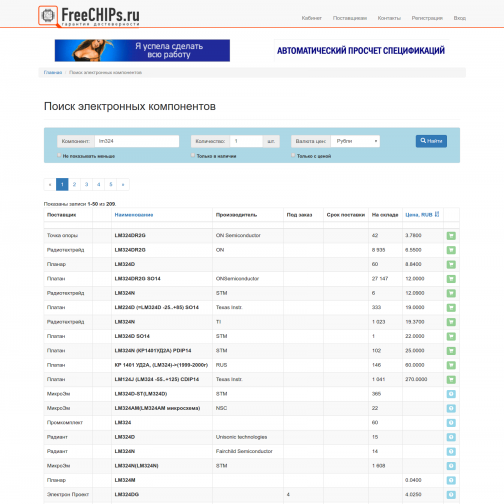Viewport: 504px width, 504px height.
Task: Click blue request icon for the LM324M row
Action: point(451,480)
